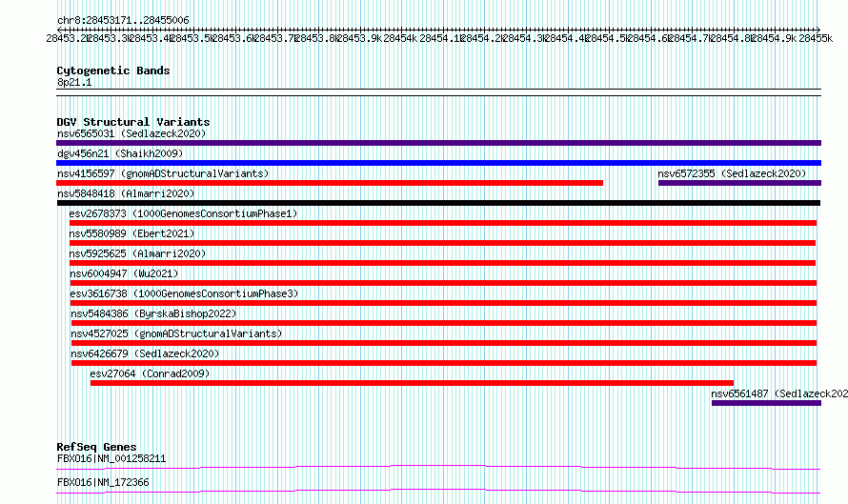Click the red bar under esv2678373
Viewport: 848px width, 504px height.
443,223
